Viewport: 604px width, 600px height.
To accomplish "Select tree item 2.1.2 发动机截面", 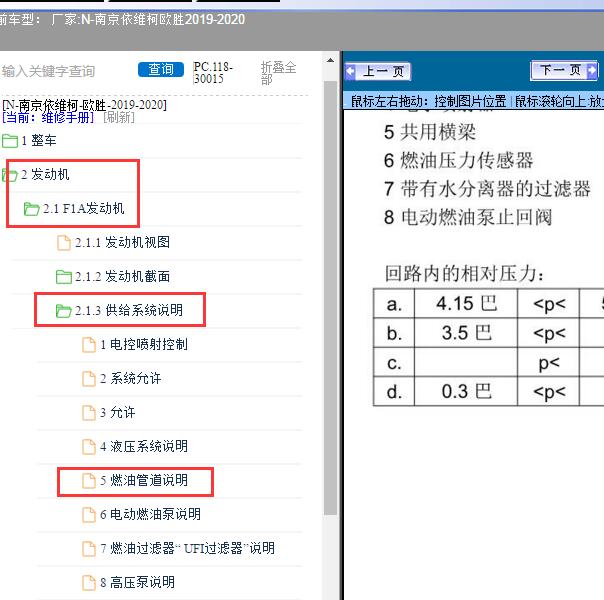I will pos(122,277).
